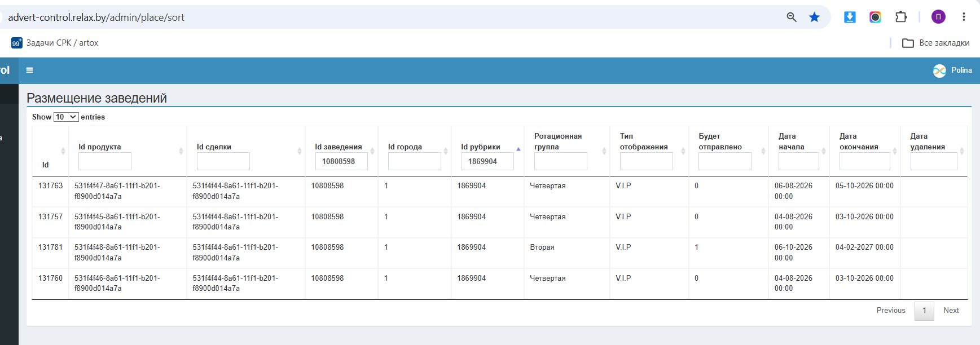Image resolution: width=980 pixels, height=345 pixels.
Task: Click the zoom magnifier icon in address bar
Action: point(792,17)
